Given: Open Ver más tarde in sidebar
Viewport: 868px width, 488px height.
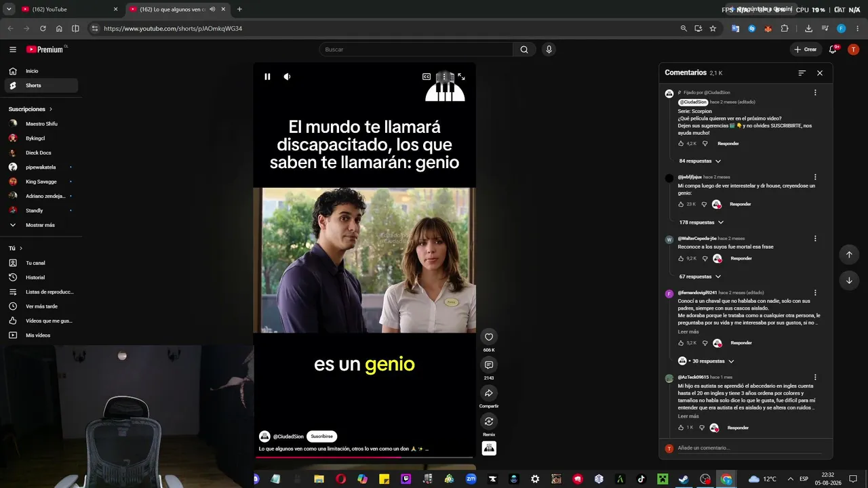Looking at the screenshot, I should pyautogui.click(x=41, y=306).
